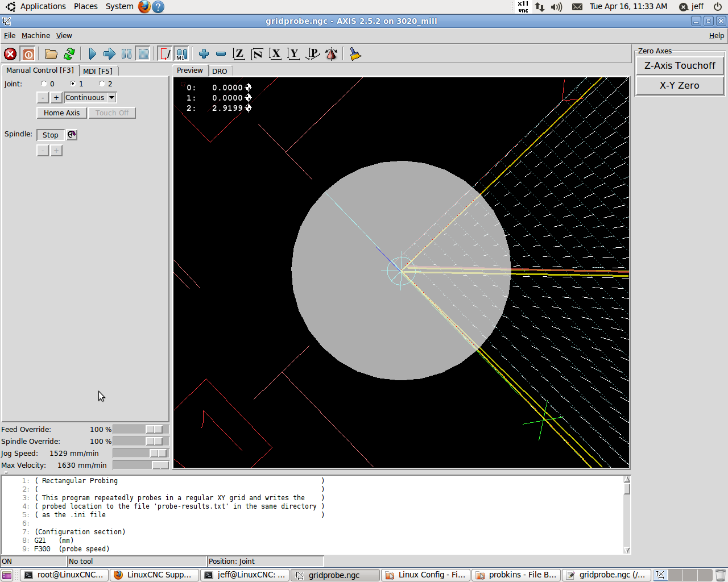Show desktop with taskbar icon
Viewport: 728px width, 582px height.
click(7, 575)
